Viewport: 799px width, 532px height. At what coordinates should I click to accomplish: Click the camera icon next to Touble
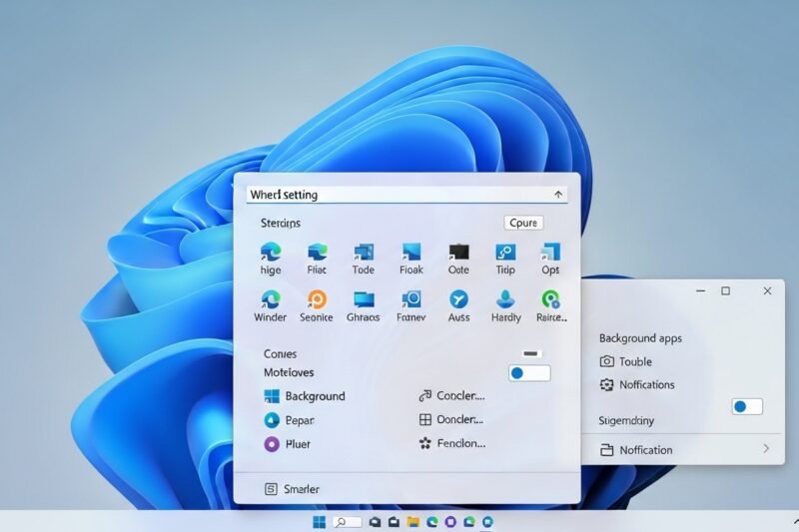pyautogui.click(x=606, y=361)
